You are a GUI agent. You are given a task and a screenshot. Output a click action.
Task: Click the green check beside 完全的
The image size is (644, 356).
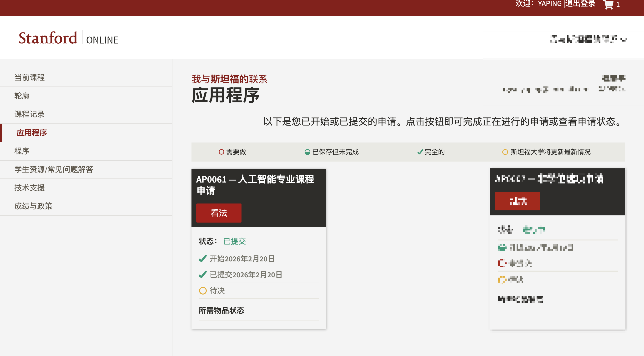[420, 152]
